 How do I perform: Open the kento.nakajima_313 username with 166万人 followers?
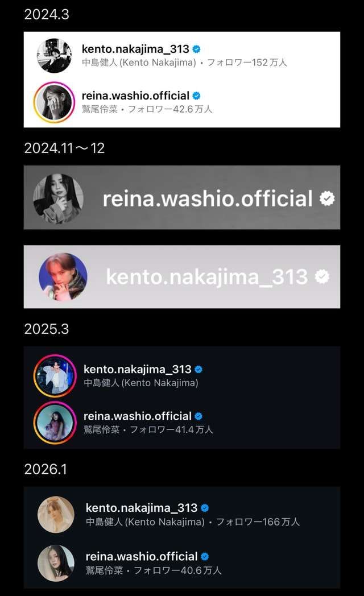coord(142,508)
